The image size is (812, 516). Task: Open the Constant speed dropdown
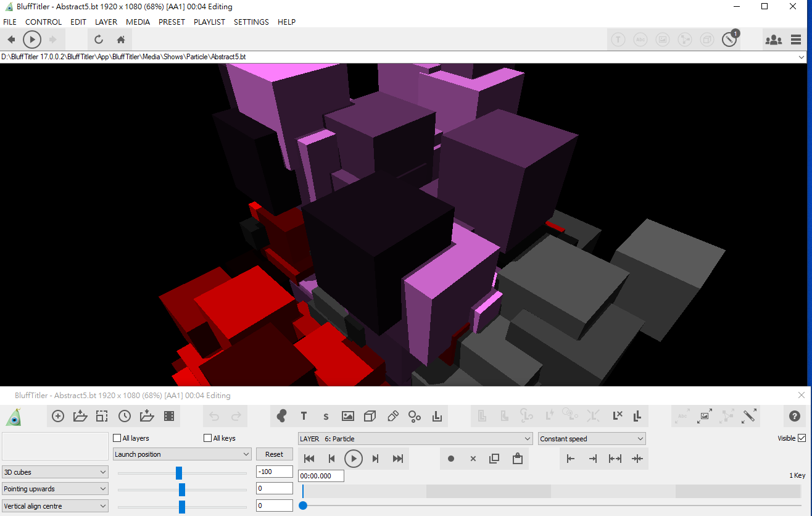[x=592, y=439]
